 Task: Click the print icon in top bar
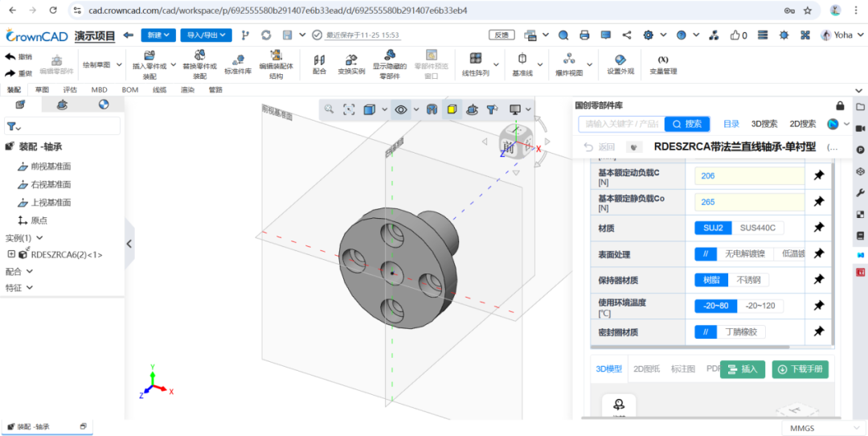[584, 35]
